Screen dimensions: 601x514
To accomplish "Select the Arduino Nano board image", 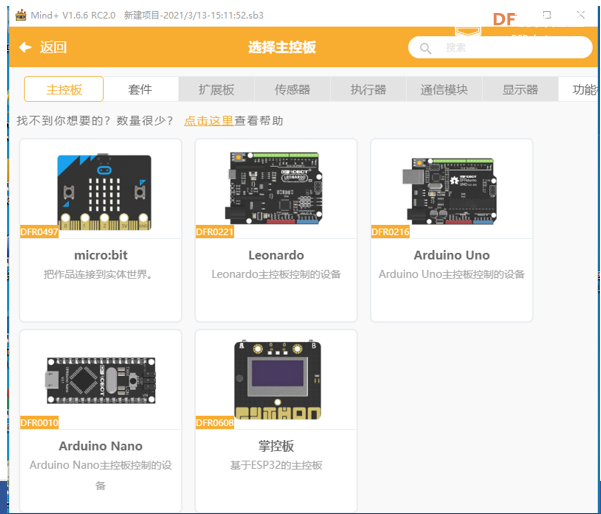I will [x=101, y=380].
